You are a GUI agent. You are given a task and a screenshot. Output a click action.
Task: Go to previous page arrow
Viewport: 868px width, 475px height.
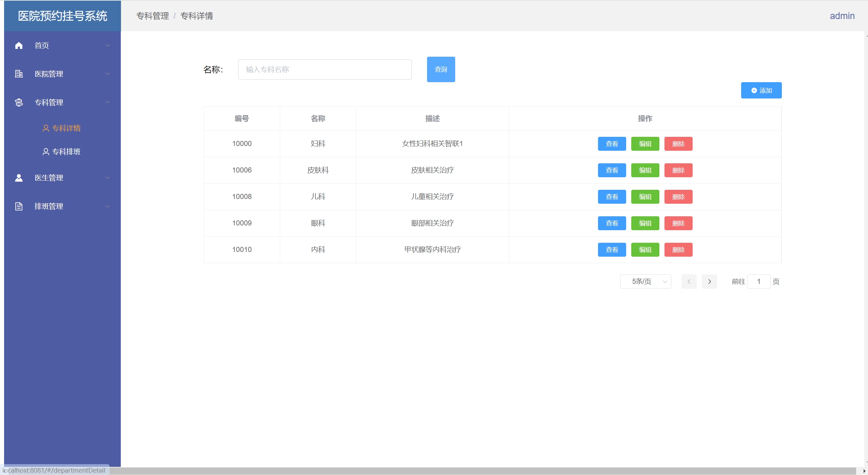click(689, 281)
